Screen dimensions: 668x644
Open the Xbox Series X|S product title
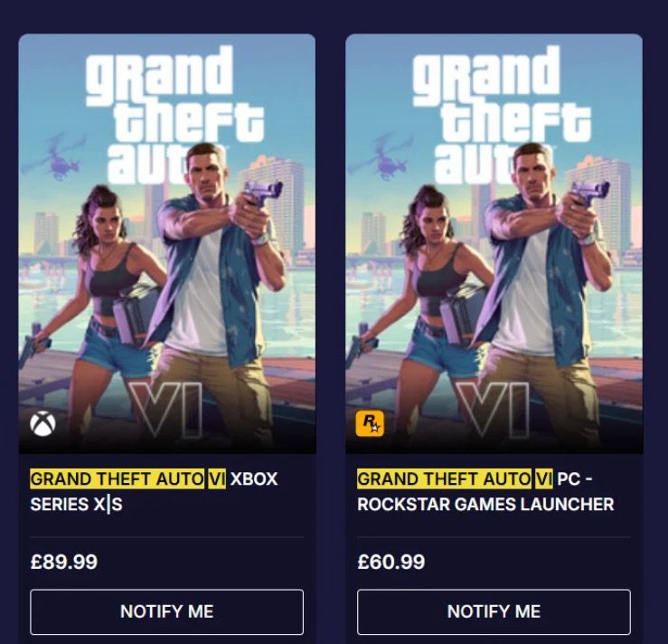click(154, 491)
